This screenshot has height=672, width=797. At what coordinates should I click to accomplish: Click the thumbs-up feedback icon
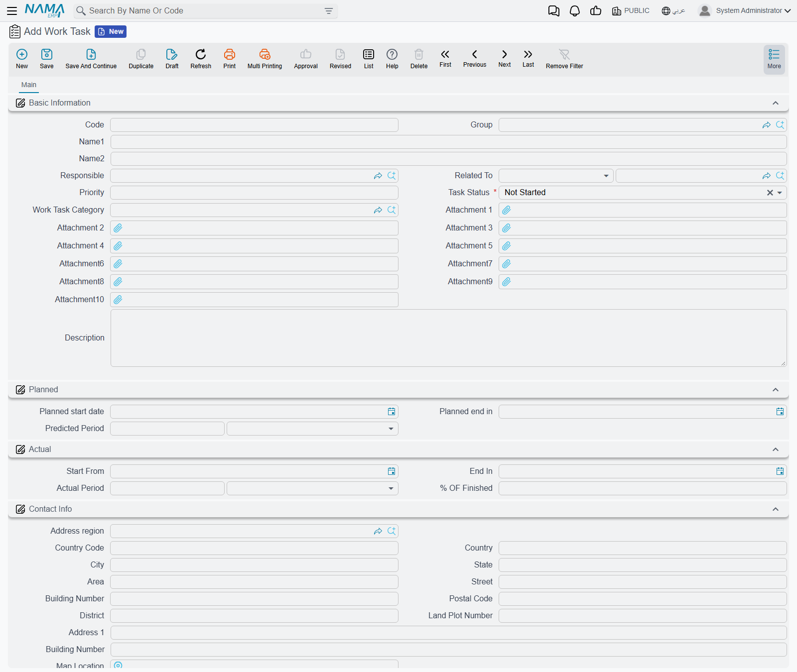tap(596, 11)
